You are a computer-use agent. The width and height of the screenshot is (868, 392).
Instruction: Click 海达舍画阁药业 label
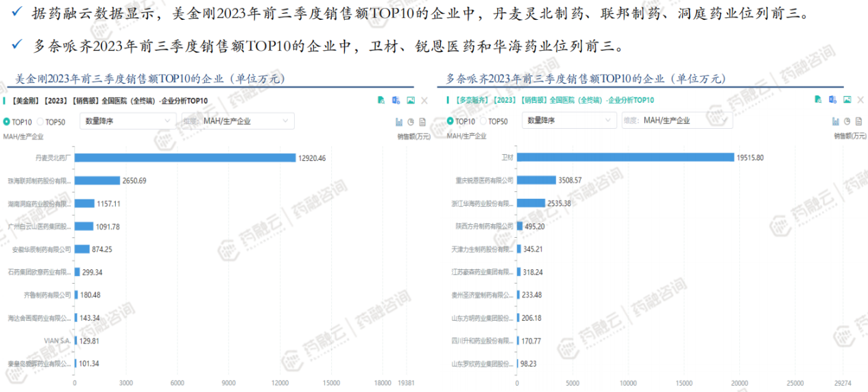[x=39, y=318]
